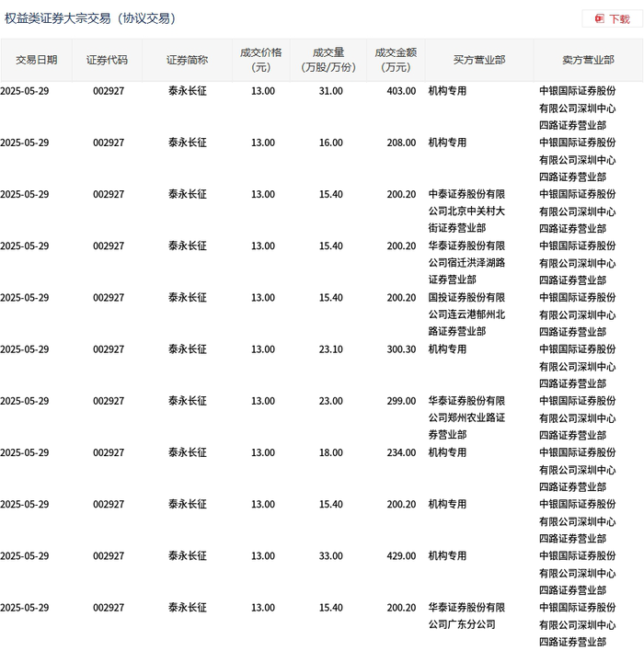Click the buyer 华泰证券股份有限公司广东分公司

coord(466,616)
